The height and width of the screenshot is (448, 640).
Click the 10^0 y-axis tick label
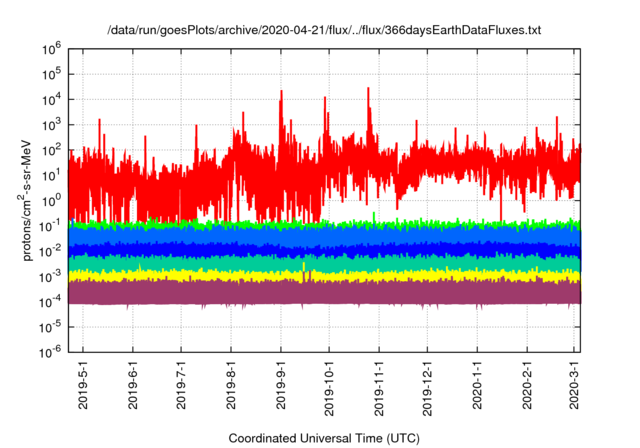51,201
